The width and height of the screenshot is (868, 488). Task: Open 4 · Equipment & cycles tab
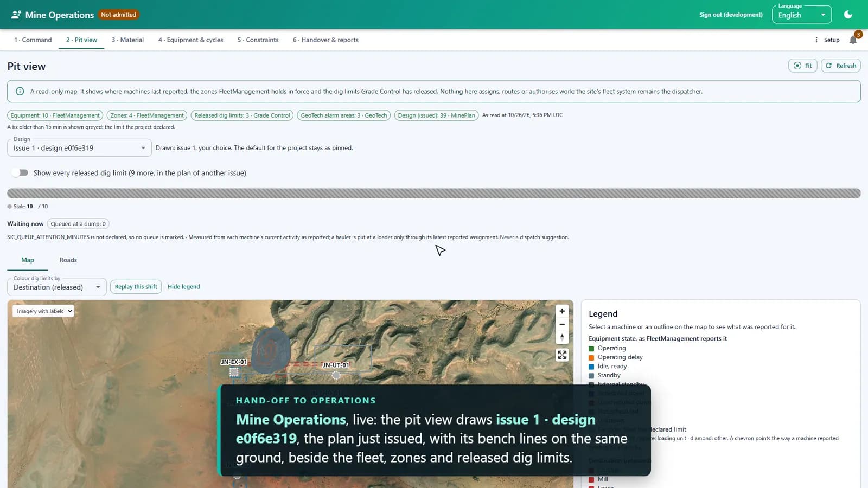click(x=190, y=40)
